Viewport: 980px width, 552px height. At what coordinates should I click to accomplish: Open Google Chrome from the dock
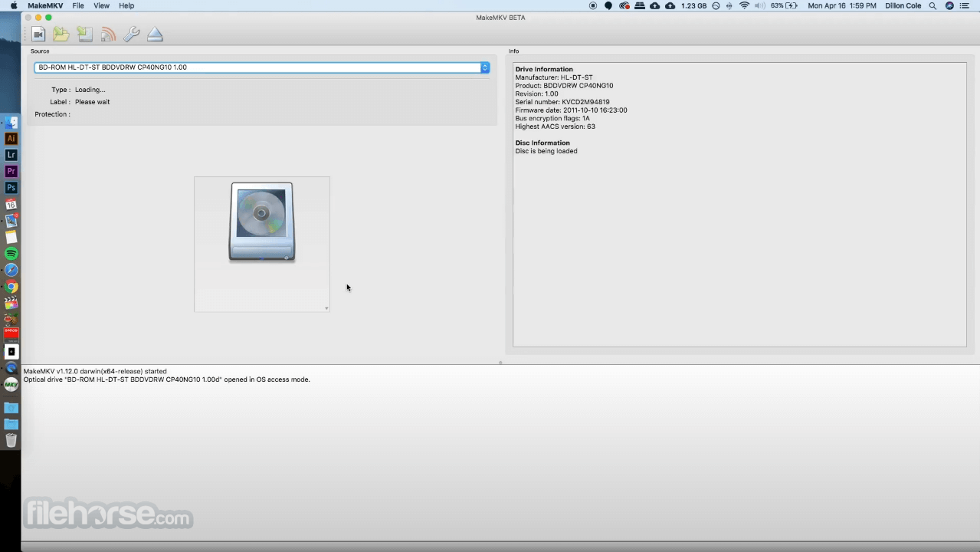pyautogui.click(x=11, y=287)
